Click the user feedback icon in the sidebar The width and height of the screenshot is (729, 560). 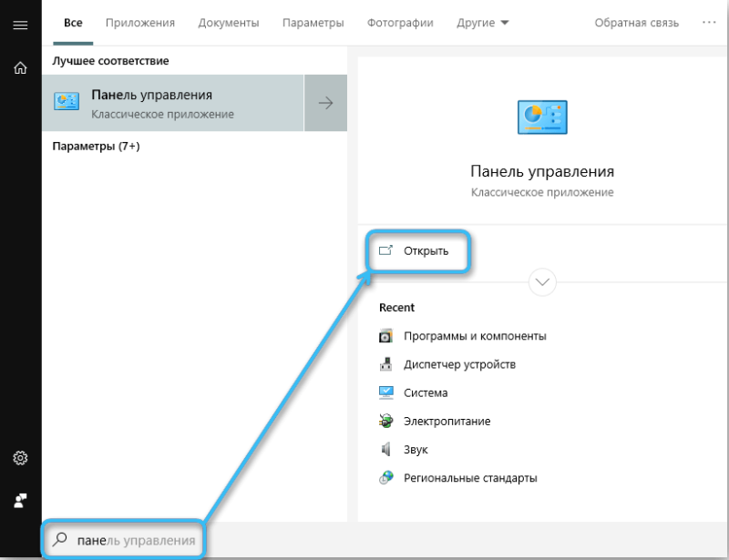(20, 501)
